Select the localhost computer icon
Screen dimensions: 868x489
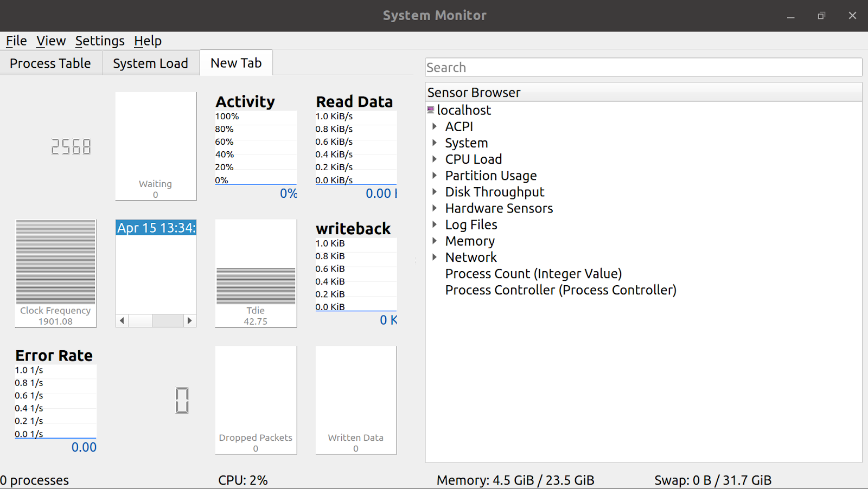(431, 110)
